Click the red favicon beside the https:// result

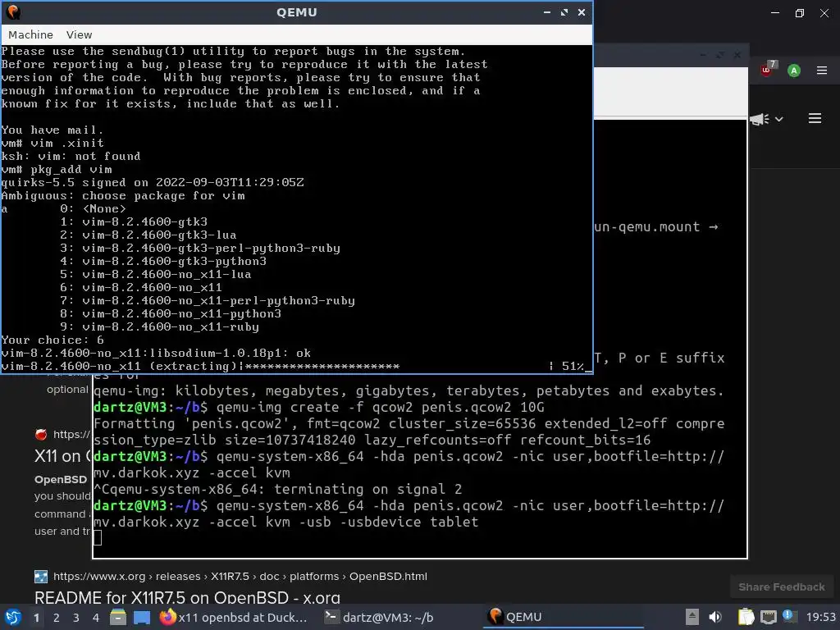click(41, 435)
